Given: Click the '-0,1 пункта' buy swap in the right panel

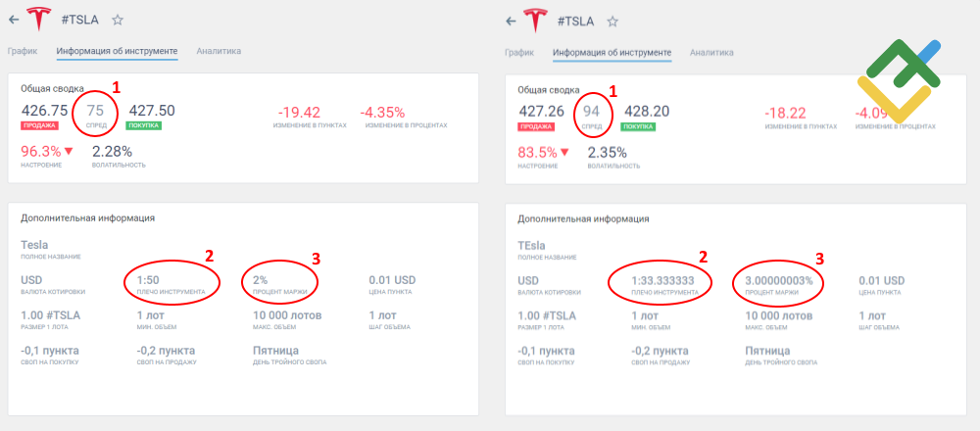Looking at the screenshot, I should click(548, 352).
